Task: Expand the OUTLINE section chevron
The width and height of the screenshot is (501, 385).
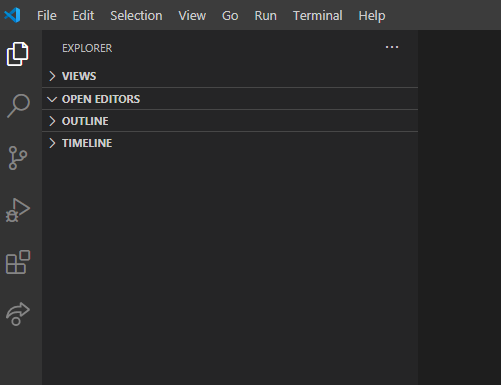Action: pos(52,121)
